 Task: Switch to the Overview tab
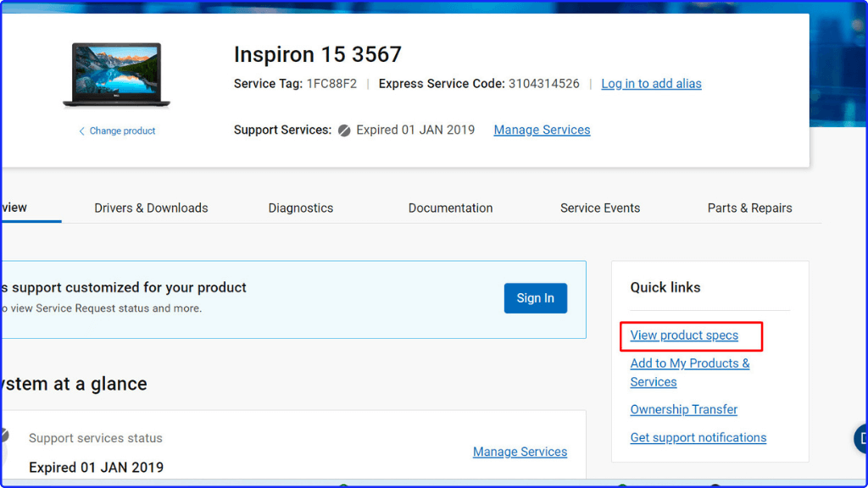pos(15,208)
